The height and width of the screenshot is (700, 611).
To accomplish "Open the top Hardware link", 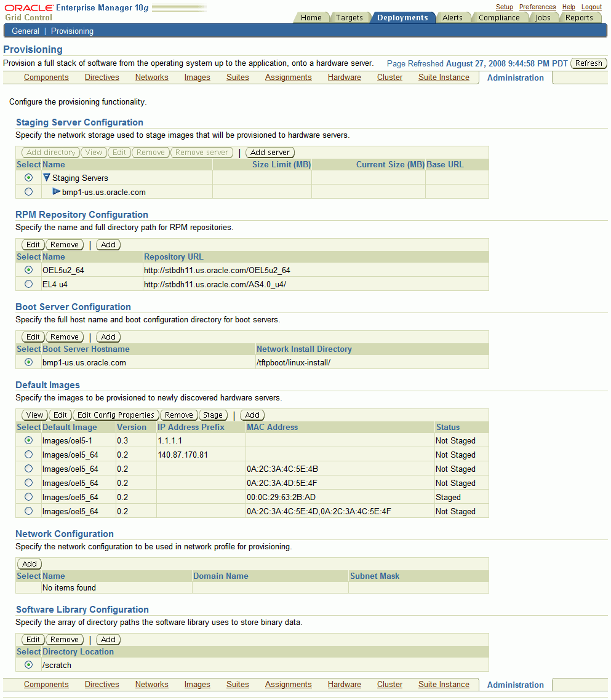I will click(345, 78).
